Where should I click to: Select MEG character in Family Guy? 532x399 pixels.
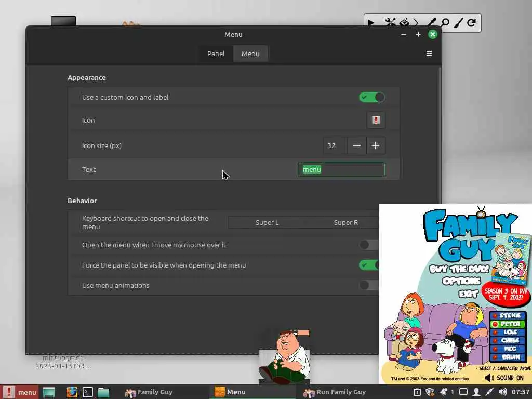coord(508,349)
